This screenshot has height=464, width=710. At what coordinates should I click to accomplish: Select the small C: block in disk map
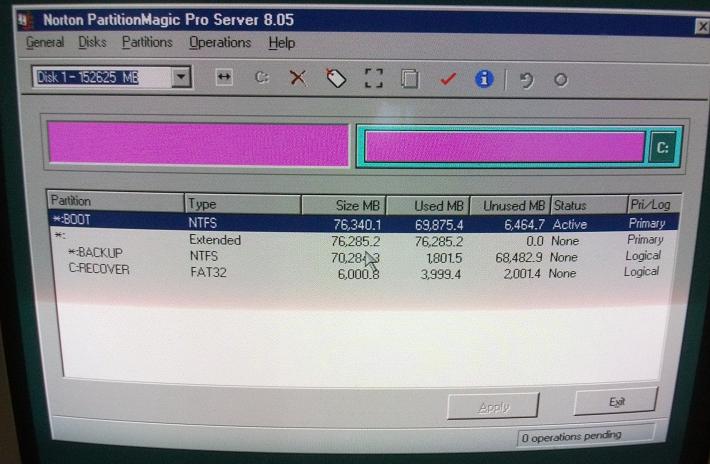(x=662, y=148)
